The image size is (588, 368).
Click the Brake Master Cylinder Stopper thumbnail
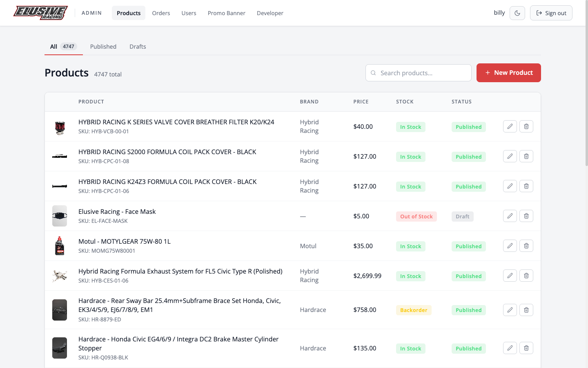pos(60,348)
